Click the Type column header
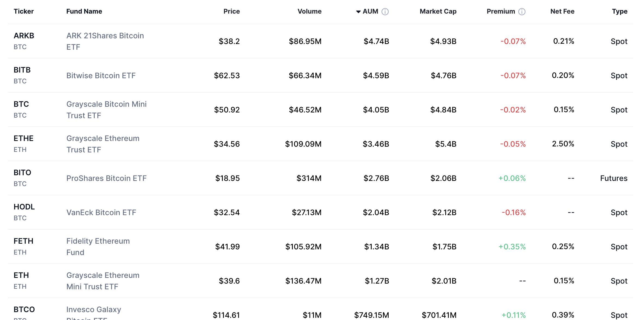 tap(620, 11)
